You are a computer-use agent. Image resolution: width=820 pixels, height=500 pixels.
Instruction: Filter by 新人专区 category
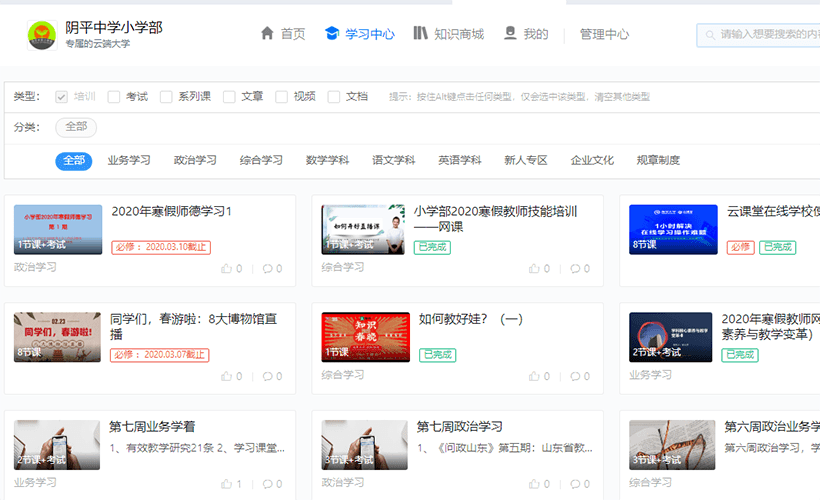click(x=526, y=160)
